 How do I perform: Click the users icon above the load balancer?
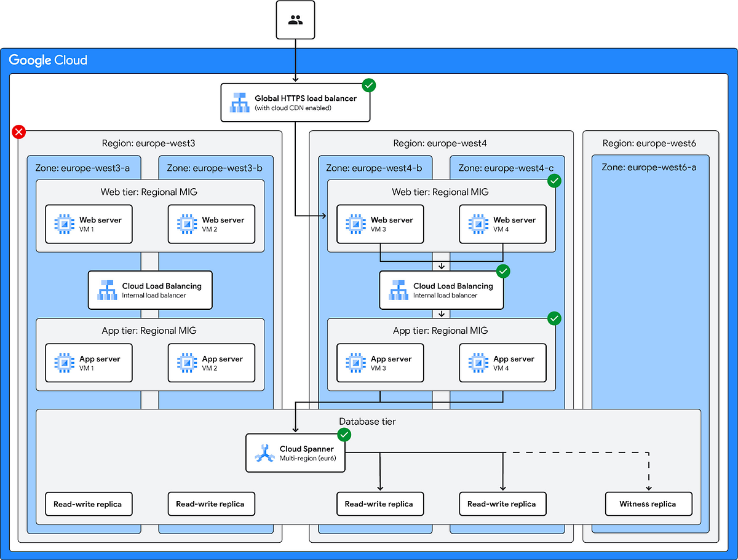295,19
